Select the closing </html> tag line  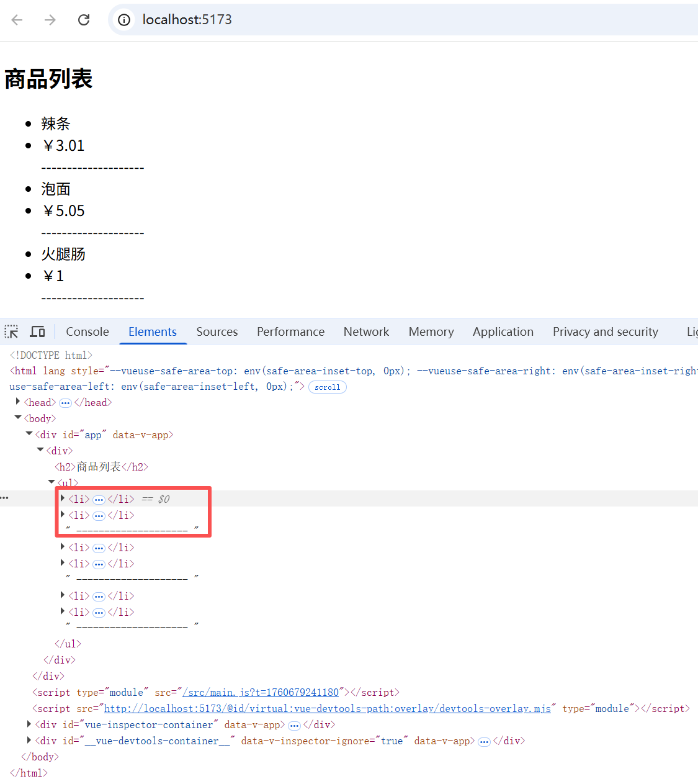[29, 773]
